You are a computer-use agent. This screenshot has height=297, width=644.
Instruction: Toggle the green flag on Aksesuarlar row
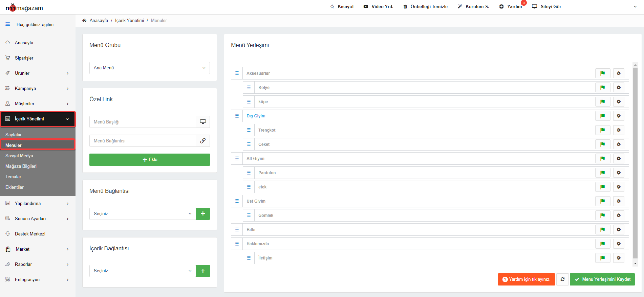pyautogui.click(x=603, y=73)
